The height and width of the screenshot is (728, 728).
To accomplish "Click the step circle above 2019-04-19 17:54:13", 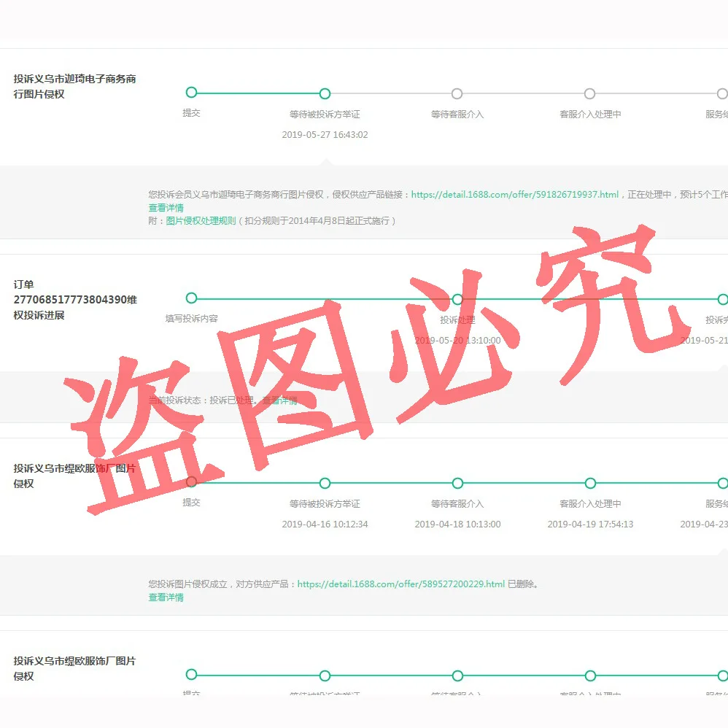I will tap(590, 484).
